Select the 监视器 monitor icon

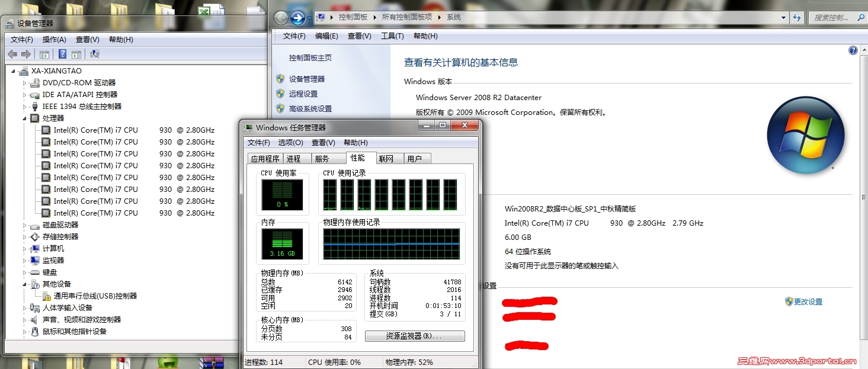(35, 261)
